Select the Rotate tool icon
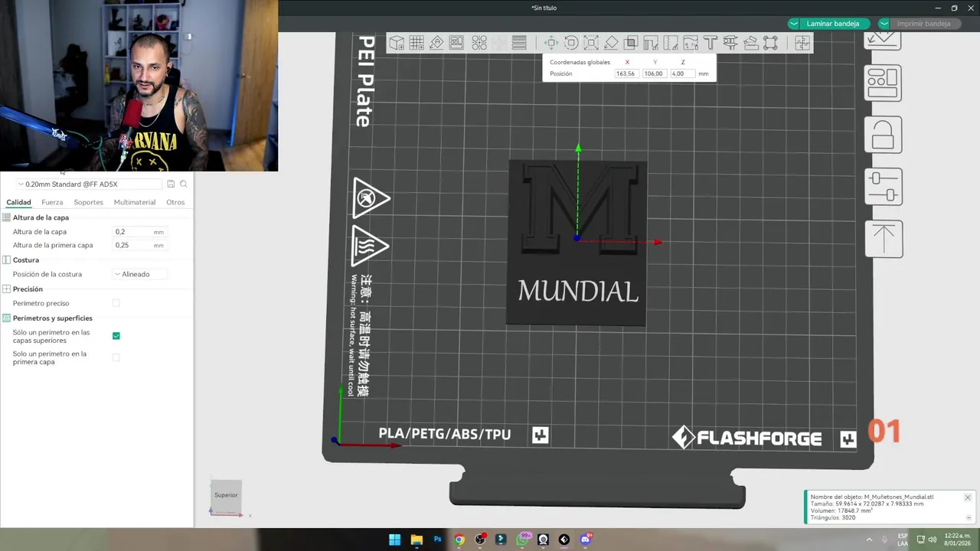980x551 pixels. coord(571,43)
